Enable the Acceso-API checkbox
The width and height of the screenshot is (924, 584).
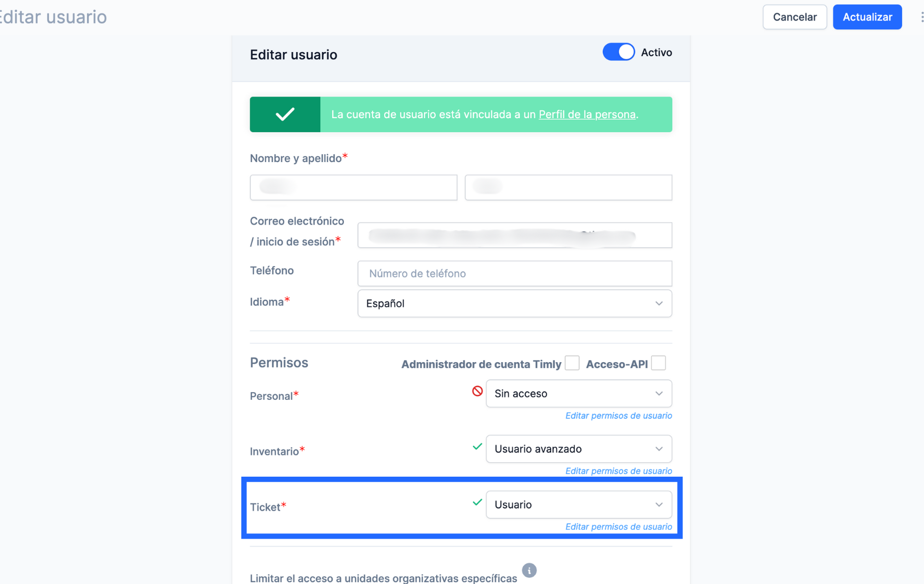[x=658, y=363]
